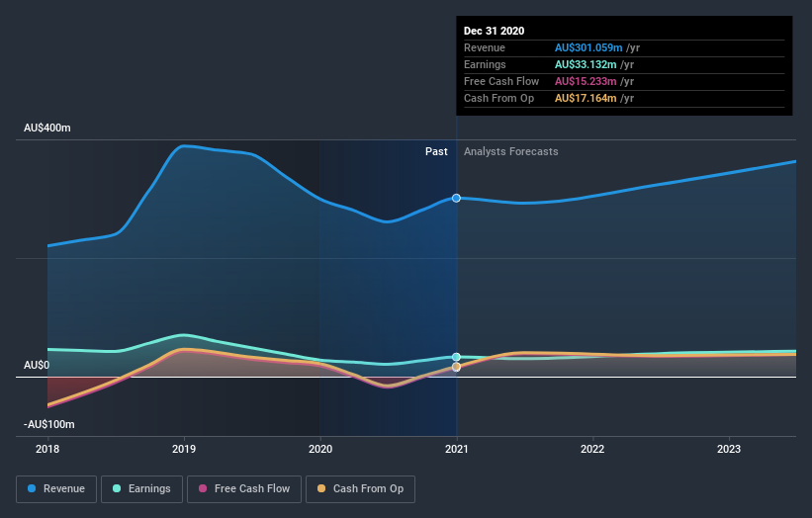Viewport: 812px width, 518px height.
Task: Click the AU$301.059m revenue value
Action: (588, 47)
